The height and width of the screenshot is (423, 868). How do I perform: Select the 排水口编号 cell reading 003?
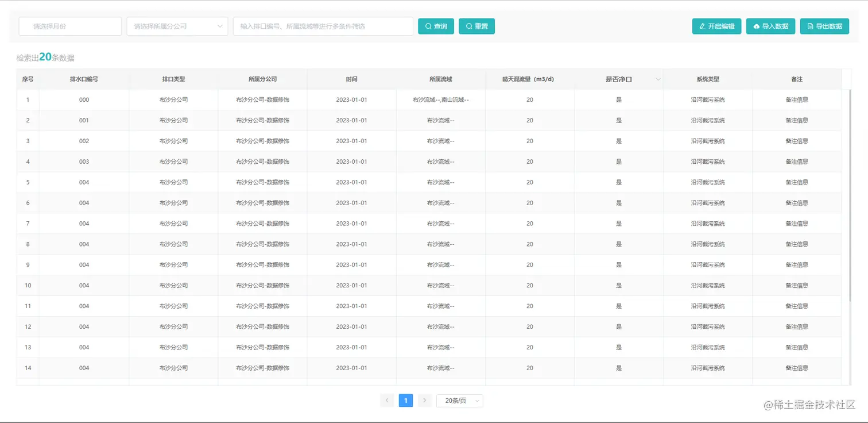[84, 162]
